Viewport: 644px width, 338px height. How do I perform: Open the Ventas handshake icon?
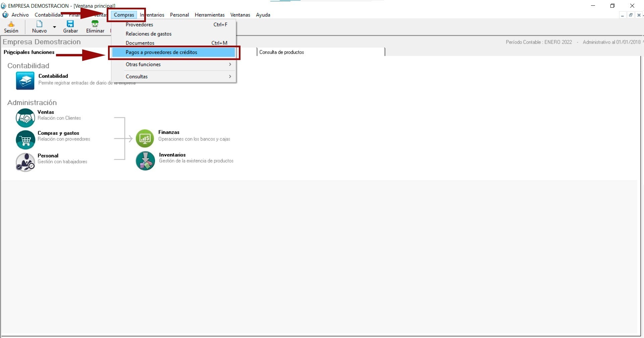(25, 118)
